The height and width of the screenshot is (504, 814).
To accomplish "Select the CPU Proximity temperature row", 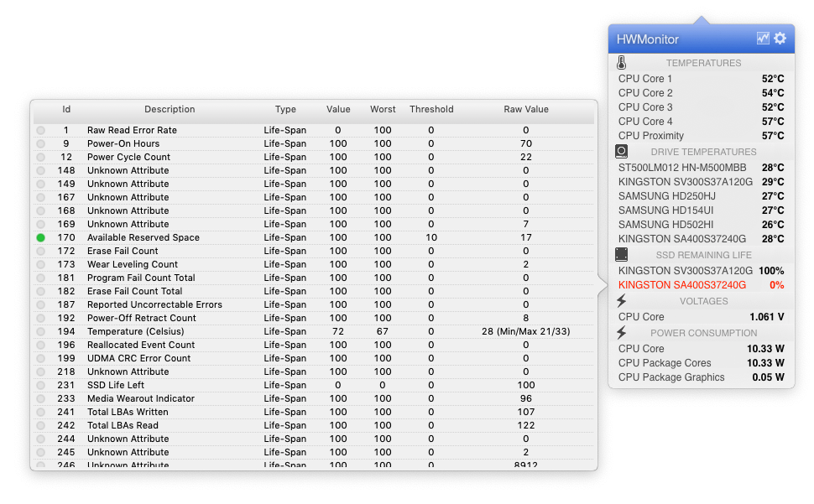I will point(702,136).
